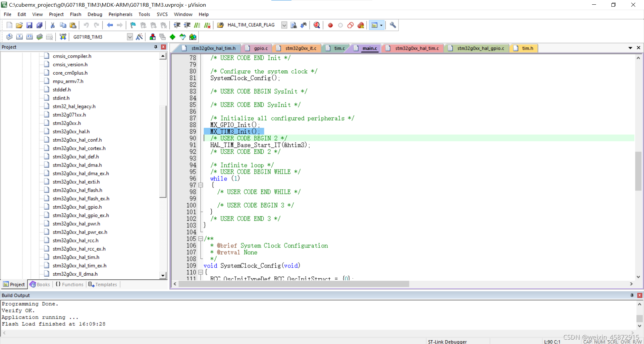644x344 pixels.
Task: Click the 'Flash Load finished' build output line
Action: [x=54, y=324]
